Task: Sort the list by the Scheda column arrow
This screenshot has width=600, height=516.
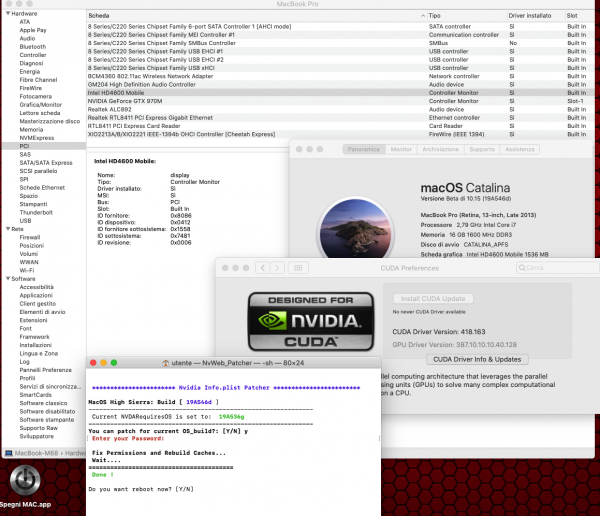Action: [422, 16]
